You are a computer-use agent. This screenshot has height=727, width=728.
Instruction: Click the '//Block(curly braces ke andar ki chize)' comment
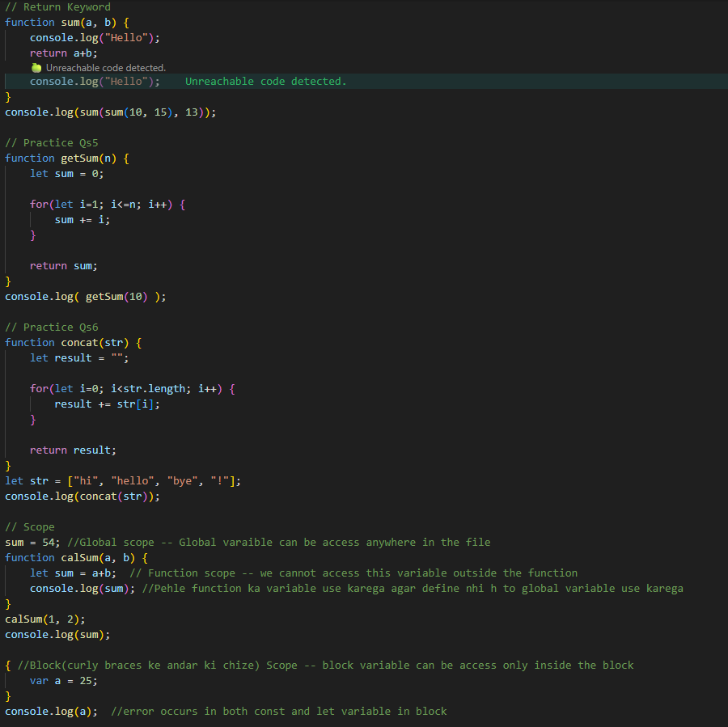pos(138,665)
